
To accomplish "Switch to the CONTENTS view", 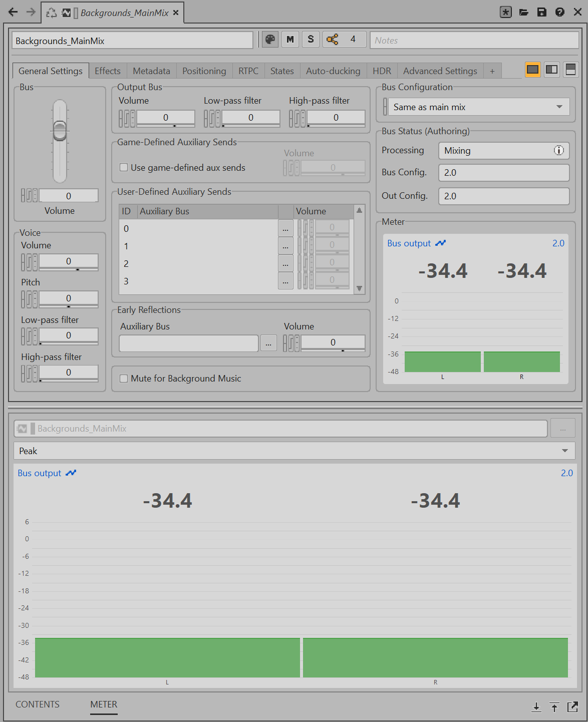I will click(38, 704).
